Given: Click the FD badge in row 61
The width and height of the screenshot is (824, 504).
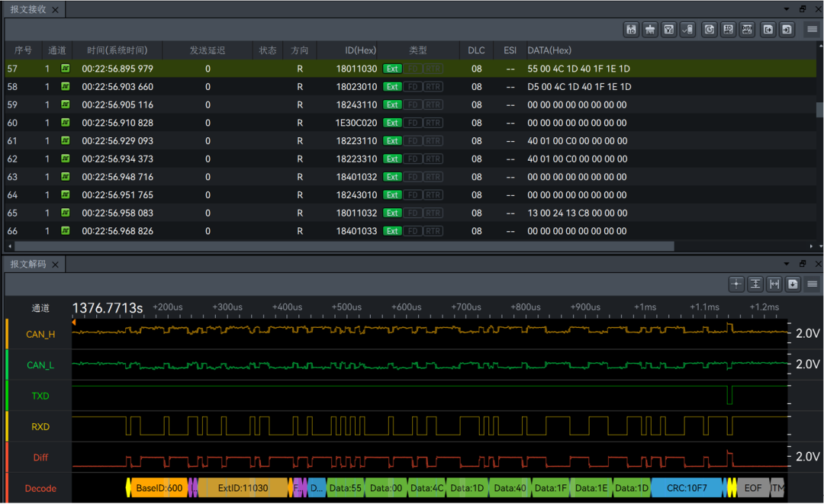Looking at the screenshot, I should (413, 141).
